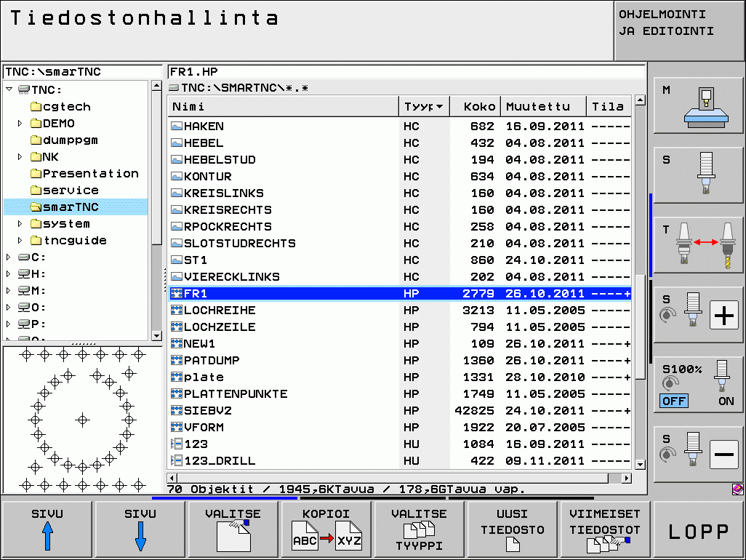Select the plate pattern file icon
The height and width of the screenshot is (560, 746).
click(x=177, y=377)
